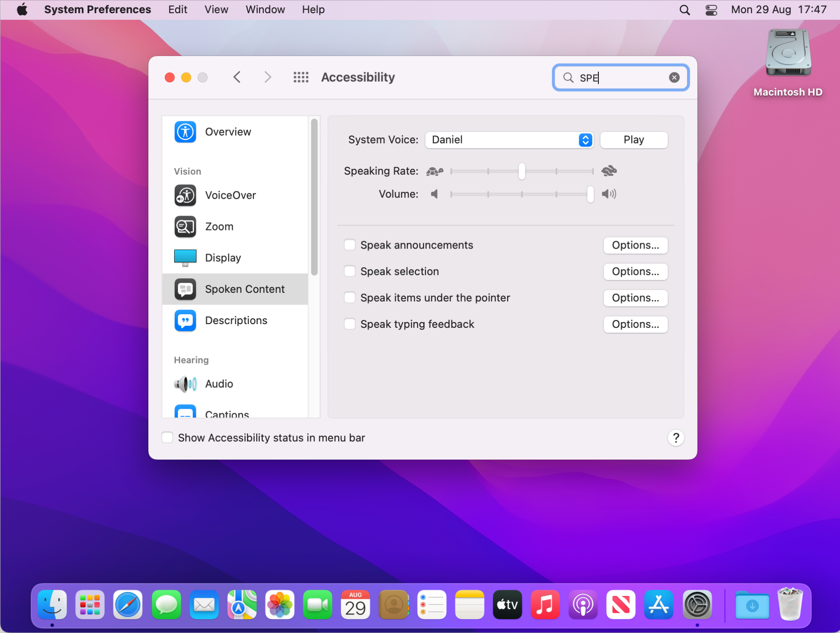Screen dimensions: 840x633
Task: Open Options for Speak selection
Action: 635,272
